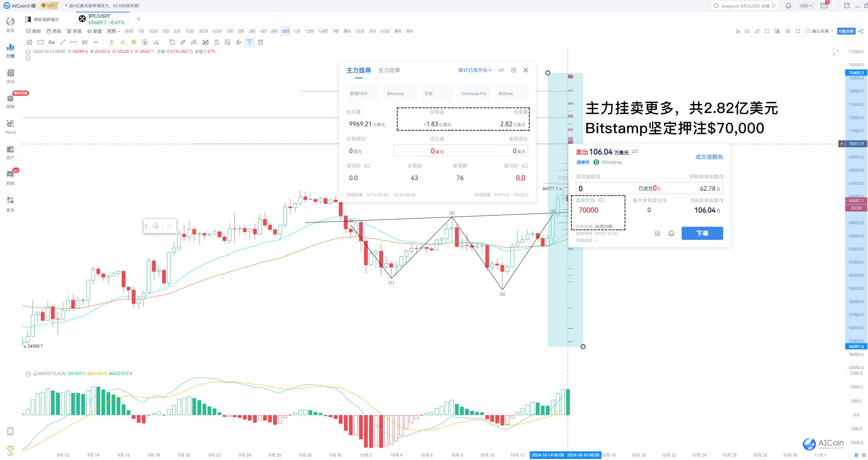Open the USD currency dropdown
The height and width of the screenshot is (460, 868).
806,6
